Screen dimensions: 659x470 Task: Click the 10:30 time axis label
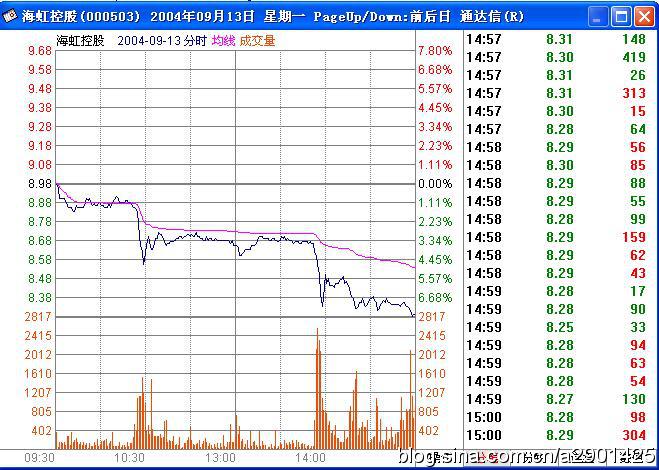pos(130,457)
